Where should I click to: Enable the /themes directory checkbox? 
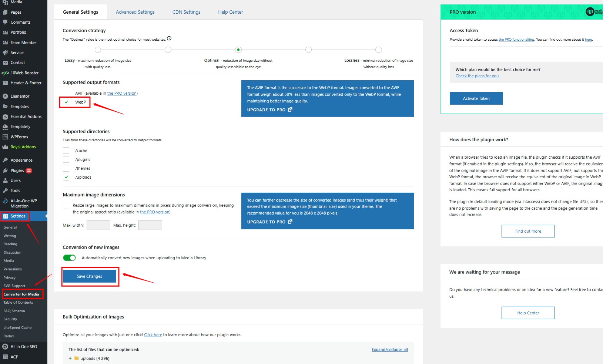[66, 168]
